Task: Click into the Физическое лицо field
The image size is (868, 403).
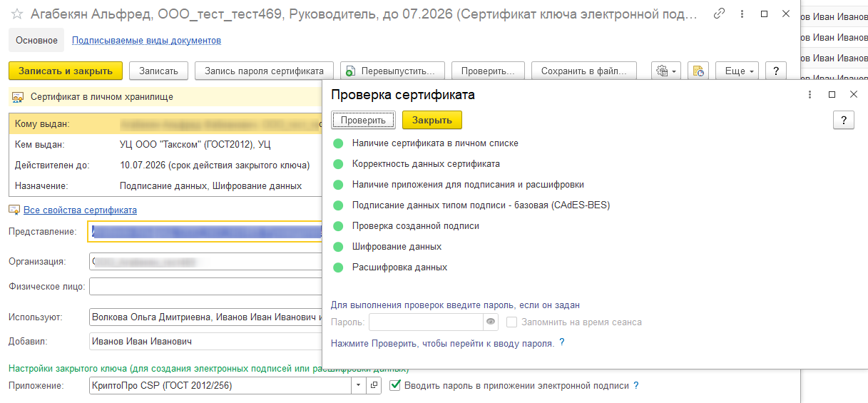Action: [205, 287]
